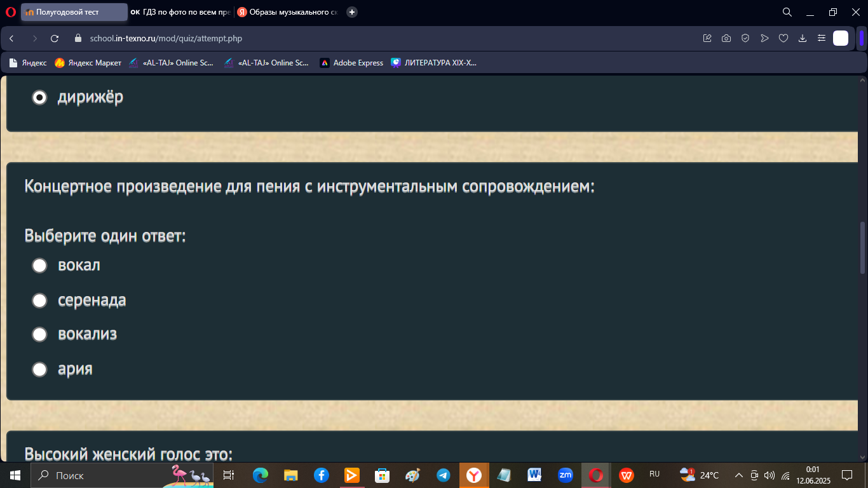Click the question text Концертное произведение для пения
This screenshot has width=868, height=488.
309,187
